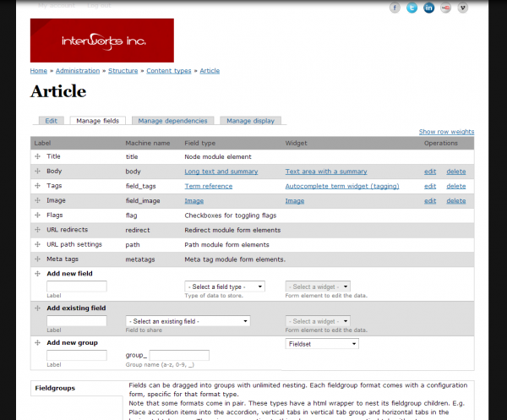This screenshot has width=507, height=420.
Task: Click edit for the Image field
Action: [x=430, y=201]
